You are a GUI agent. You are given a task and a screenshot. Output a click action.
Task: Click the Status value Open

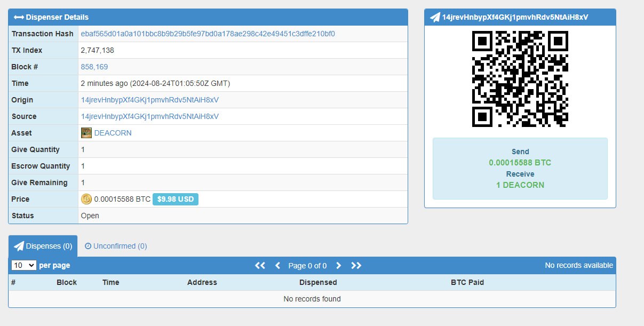(90, 216)
